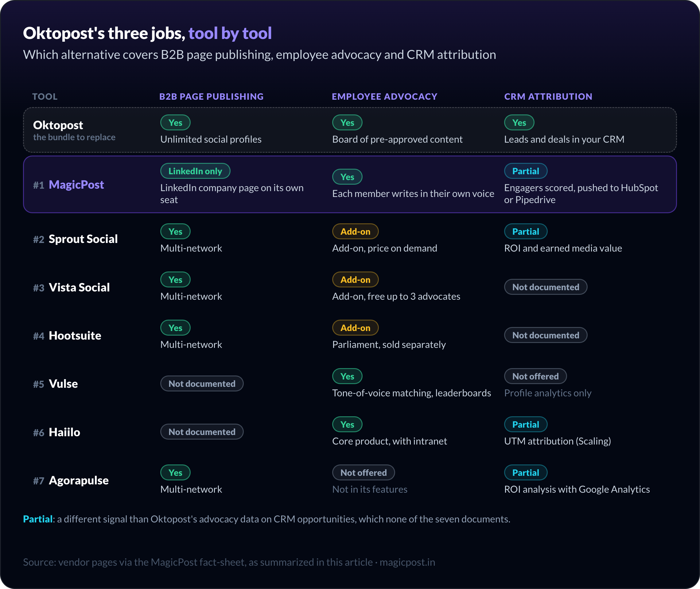
Task: Click the Not offered badge in Vulse row
Action: coord(535,376)
